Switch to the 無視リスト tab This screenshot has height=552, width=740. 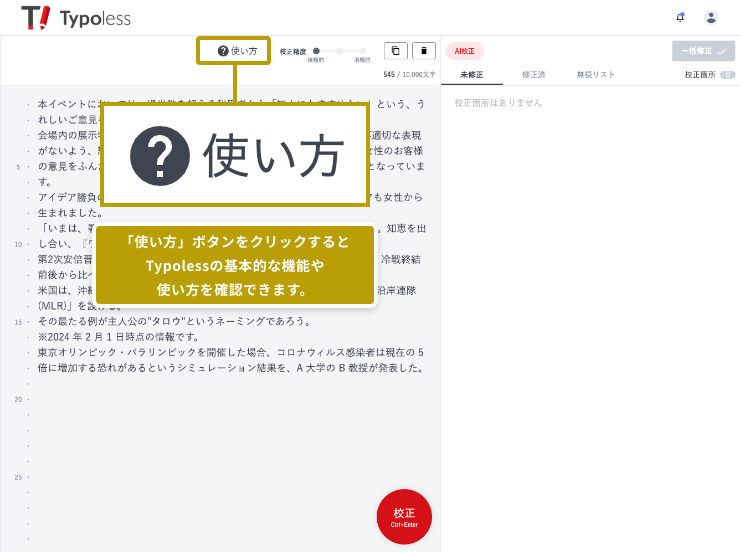click(x=596, y=75)
